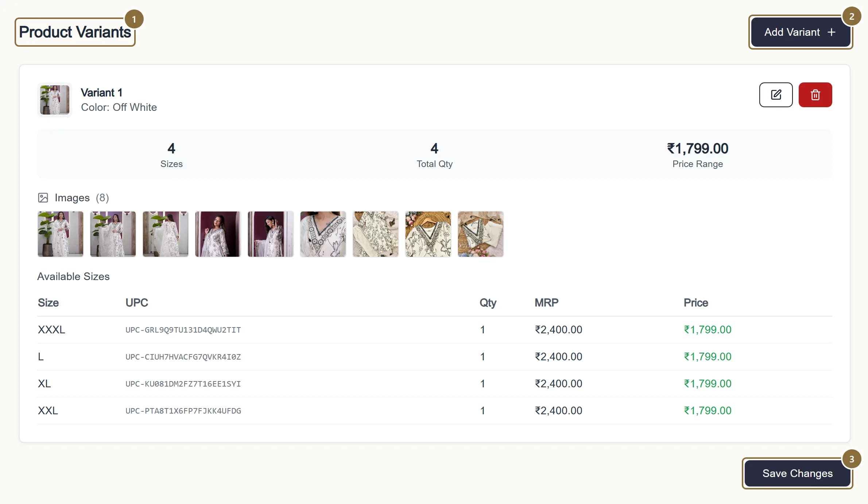Open the sixth gallery image showing neckline closeup
Viewport: 868px width, 504px height.
323,234
